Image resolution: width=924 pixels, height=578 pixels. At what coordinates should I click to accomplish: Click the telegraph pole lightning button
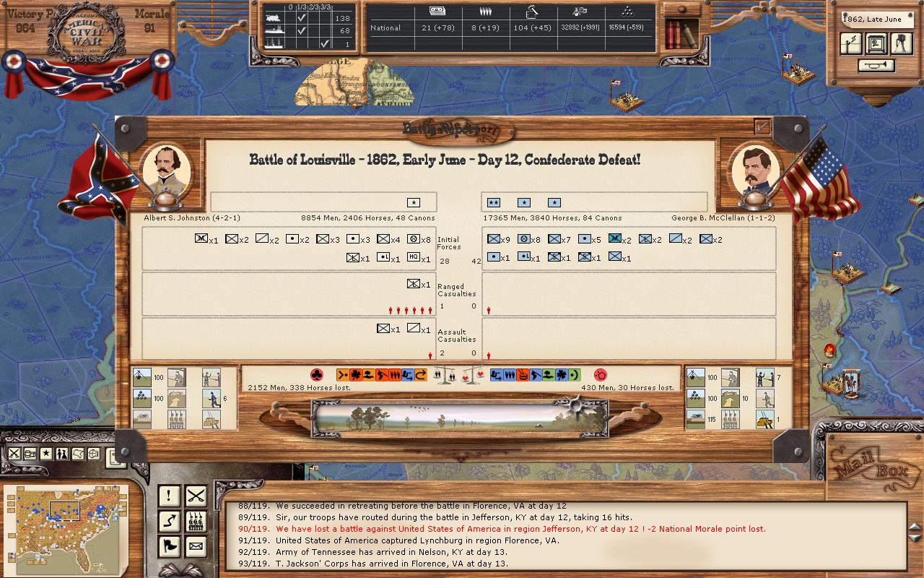tap(852, 44)
